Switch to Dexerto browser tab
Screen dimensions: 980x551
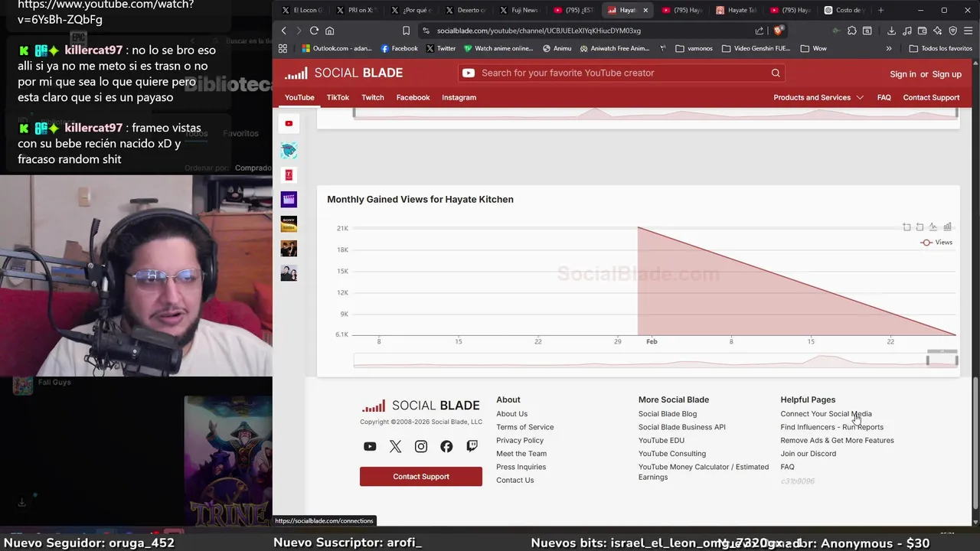click(x=465, y=10)
